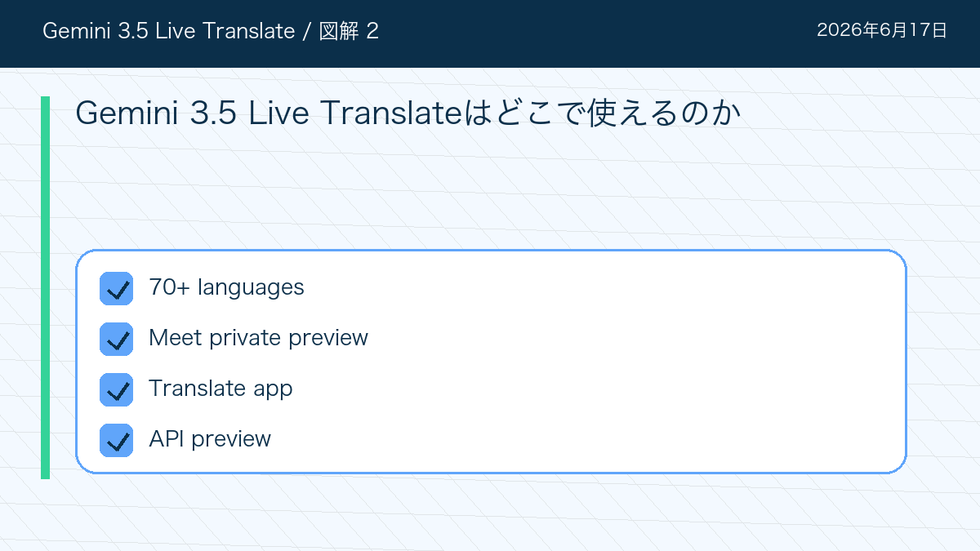
Task: Click the "Meet private preview" text
Action: tap(258, 338)
